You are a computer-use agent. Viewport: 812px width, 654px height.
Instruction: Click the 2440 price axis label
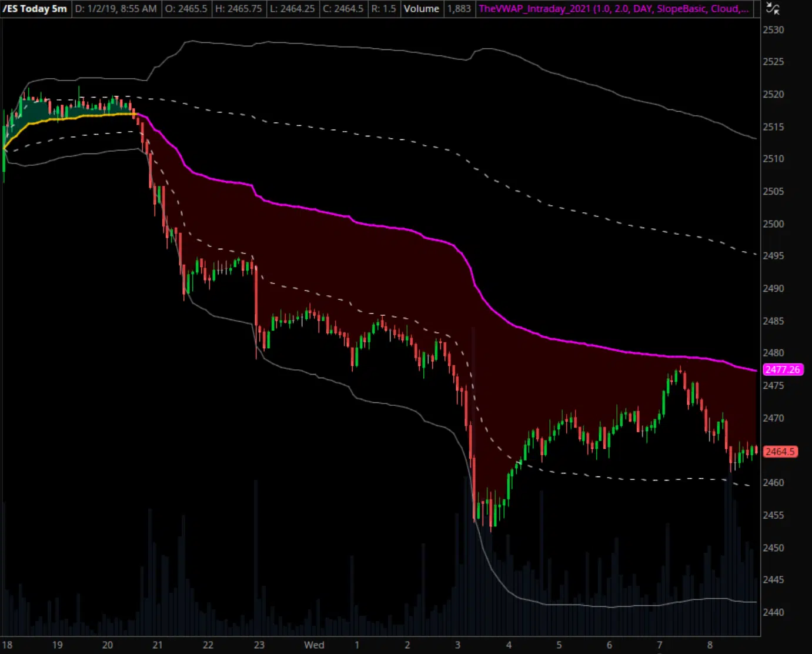[x=773, y=612]
